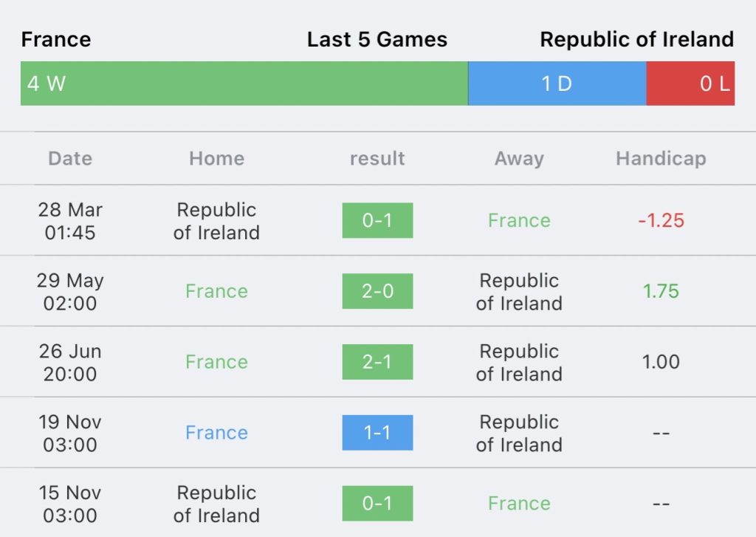Screen dimensions: 756x537
Task: Select the Handicap column header
Action: point(661,158)
